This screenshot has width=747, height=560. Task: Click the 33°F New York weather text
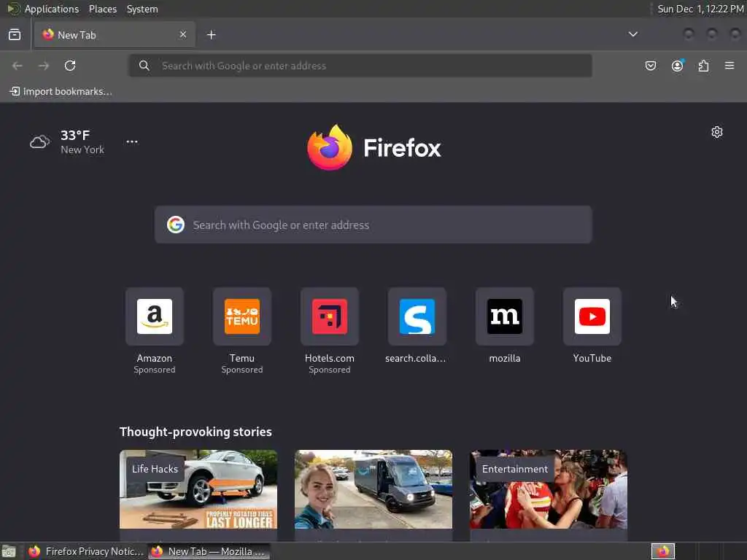tap(82, 142)
